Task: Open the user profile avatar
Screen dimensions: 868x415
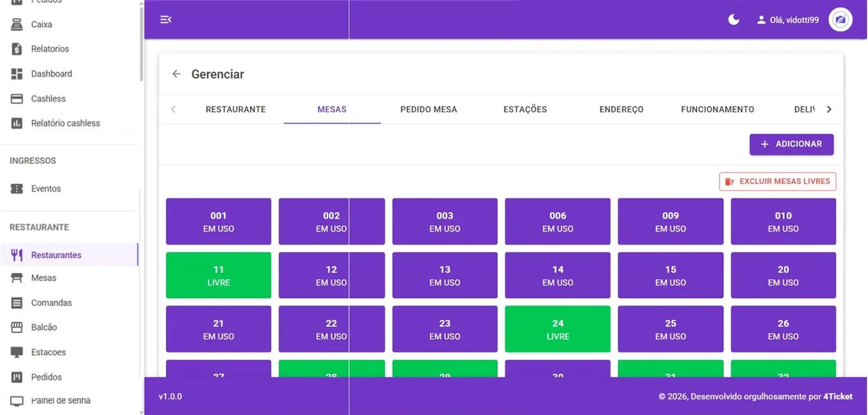Action: pyautogui.click(x=840, y=20)
